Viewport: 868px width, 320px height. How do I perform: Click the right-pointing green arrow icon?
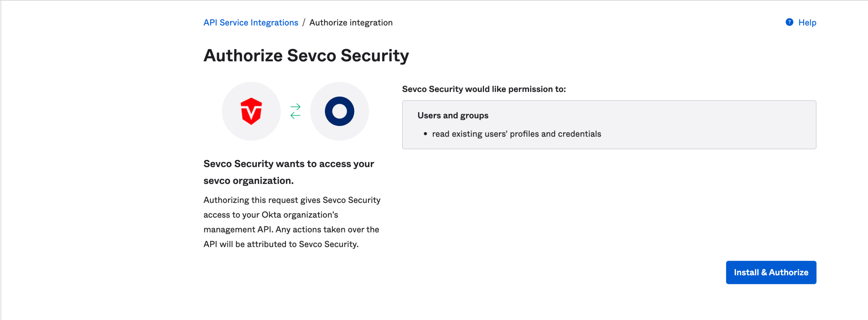point(296,107)
